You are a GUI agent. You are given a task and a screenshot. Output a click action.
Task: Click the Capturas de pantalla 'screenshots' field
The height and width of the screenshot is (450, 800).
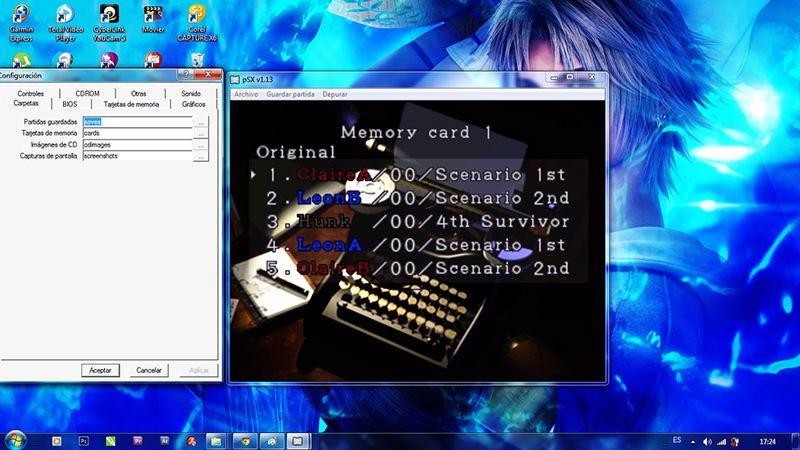137,156
